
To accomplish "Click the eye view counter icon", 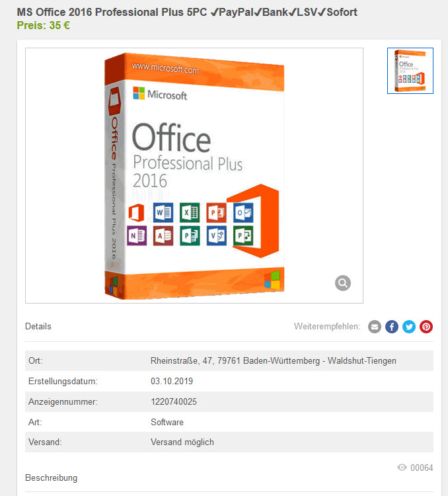I will (402, 467).
